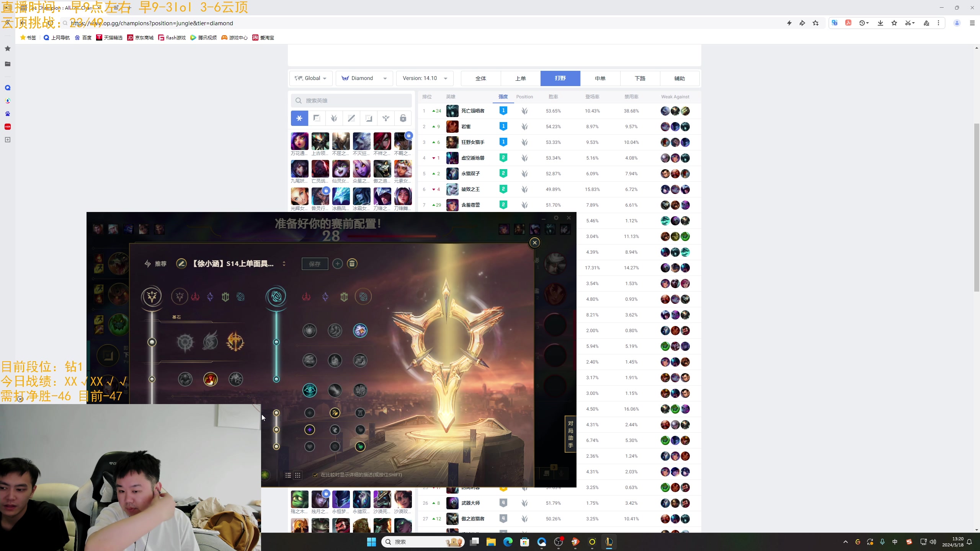Click the 保存 save button in rune editor

(x=315, y=264)
